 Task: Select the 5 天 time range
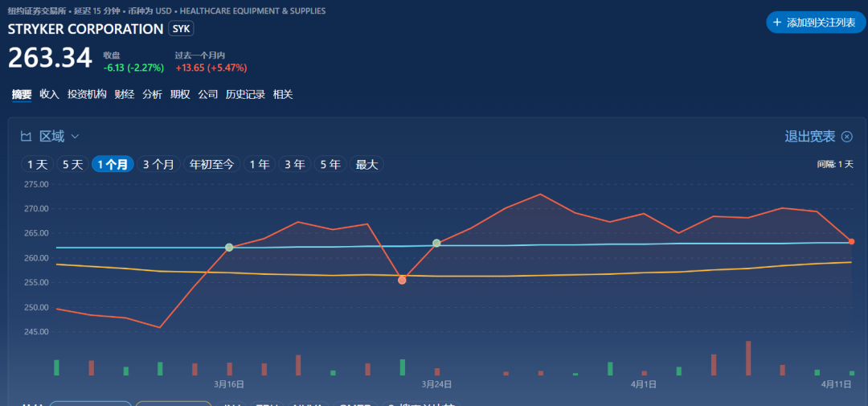[72, 165]
